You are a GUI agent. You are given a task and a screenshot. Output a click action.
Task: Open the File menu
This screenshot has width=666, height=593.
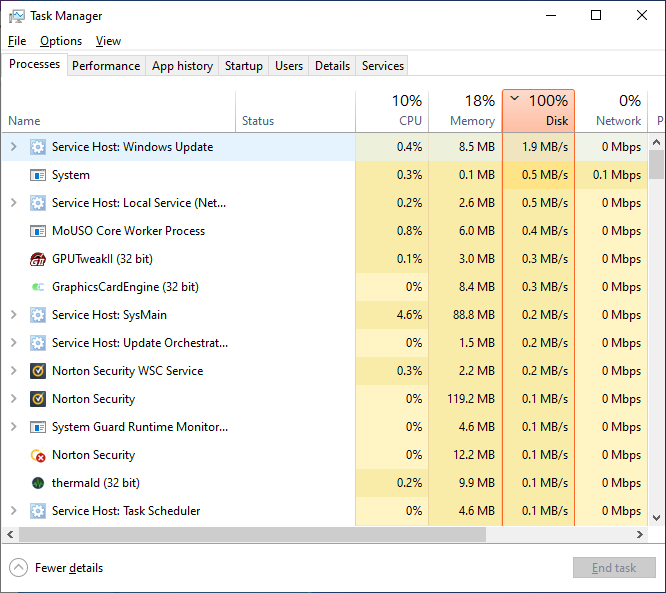pos(17,41)
